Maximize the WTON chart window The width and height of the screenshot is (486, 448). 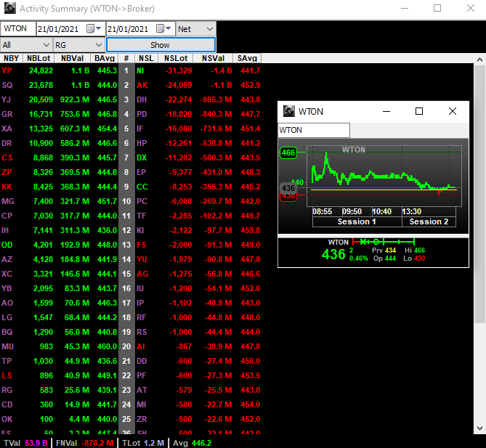[419, 111]
